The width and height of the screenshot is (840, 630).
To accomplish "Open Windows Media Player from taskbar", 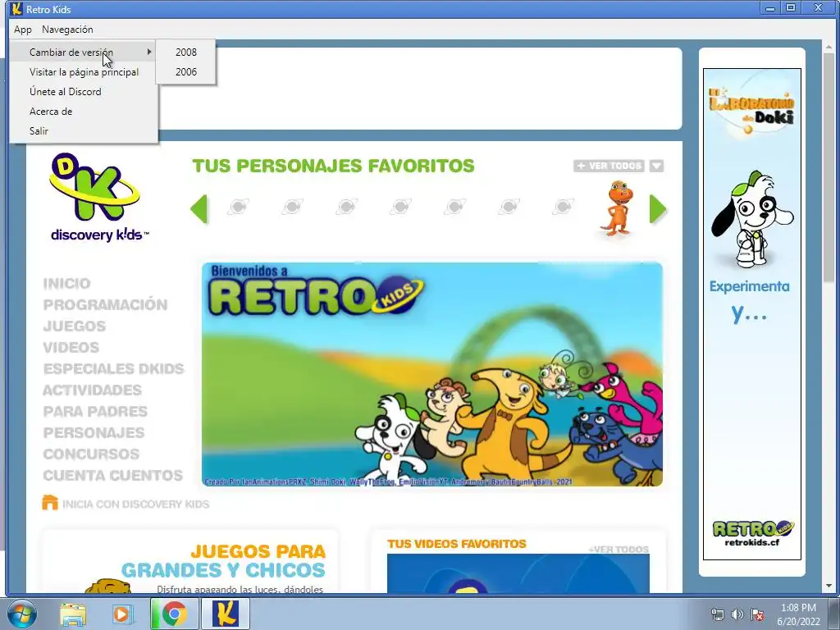I will click(x=123, y=614).
